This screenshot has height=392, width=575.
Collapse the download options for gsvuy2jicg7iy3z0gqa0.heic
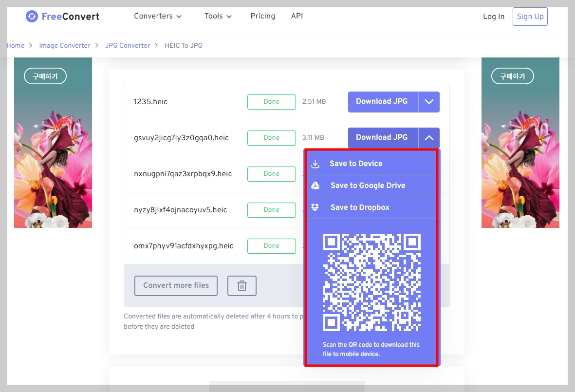pyautogui.click(x=429, y=138)
